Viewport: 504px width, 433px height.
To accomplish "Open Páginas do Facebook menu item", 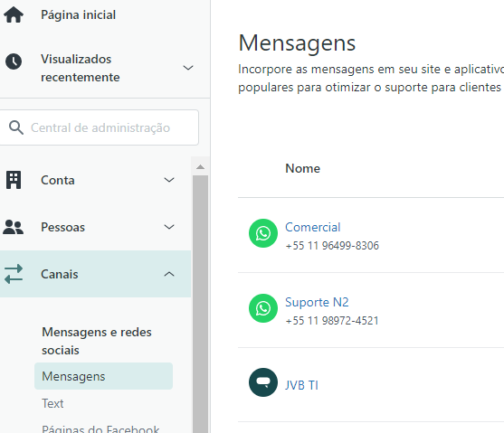I will (x=100, y=428).
